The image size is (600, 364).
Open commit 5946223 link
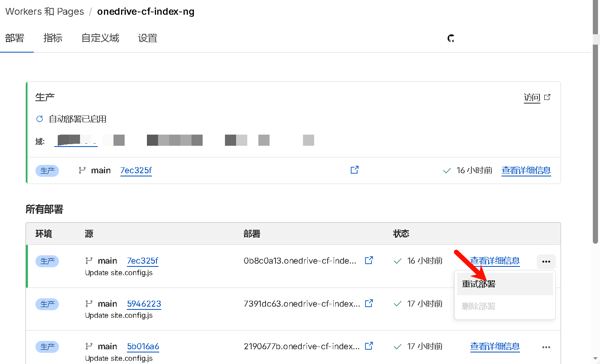coord(144,304)
